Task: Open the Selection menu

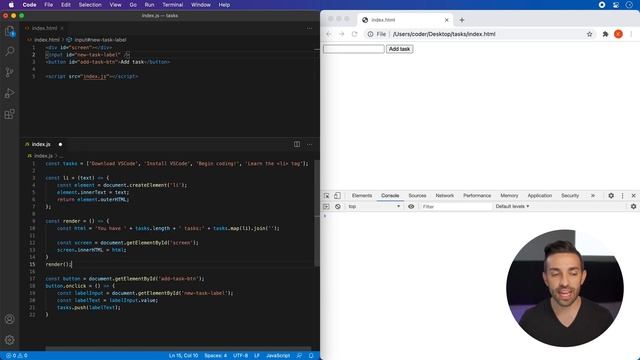Action: [x=90, y=5]
